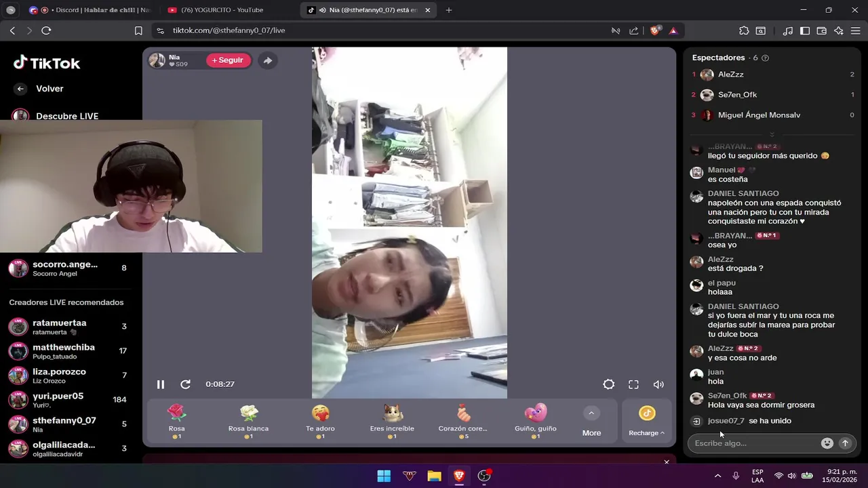The width and height of the screenshot is (868, 488).
Task: Toggle the browser sidebar panel
Action: [x=805, y=30]
